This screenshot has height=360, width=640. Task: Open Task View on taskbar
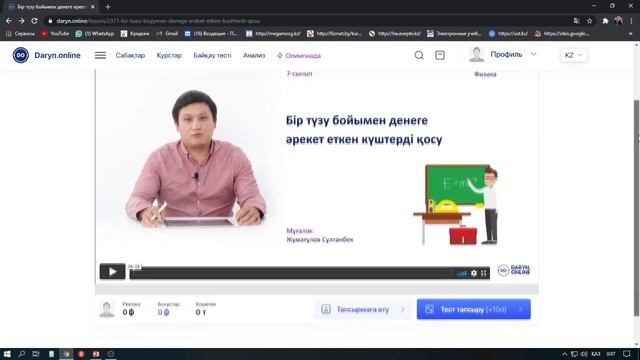[x=36, y=354]
